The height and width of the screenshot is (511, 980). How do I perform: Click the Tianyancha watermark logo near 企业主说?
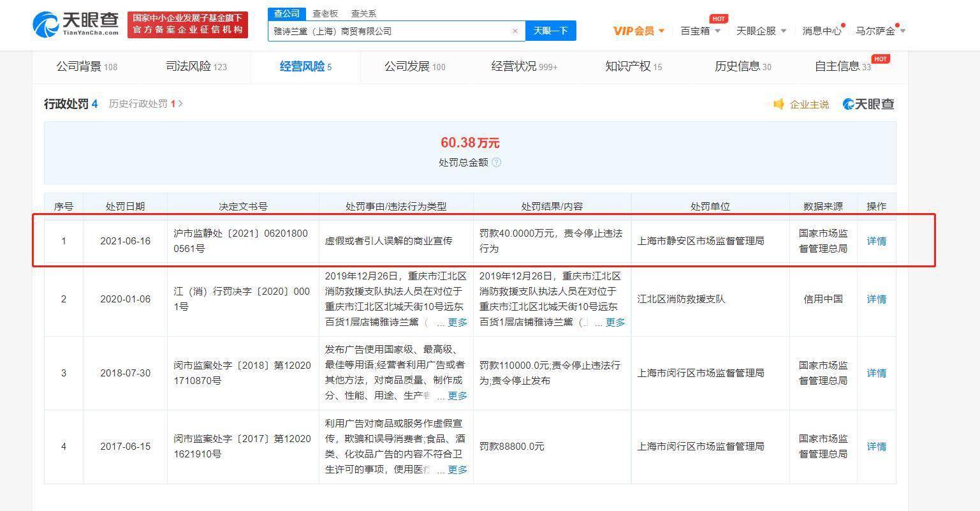tap(868, 104)
